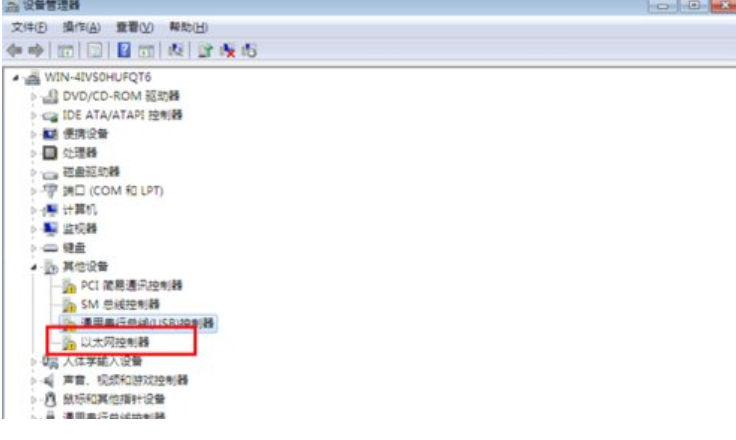Click the Forward arrow toolbar icon
The image size is (736, 440).
(36, 50)
